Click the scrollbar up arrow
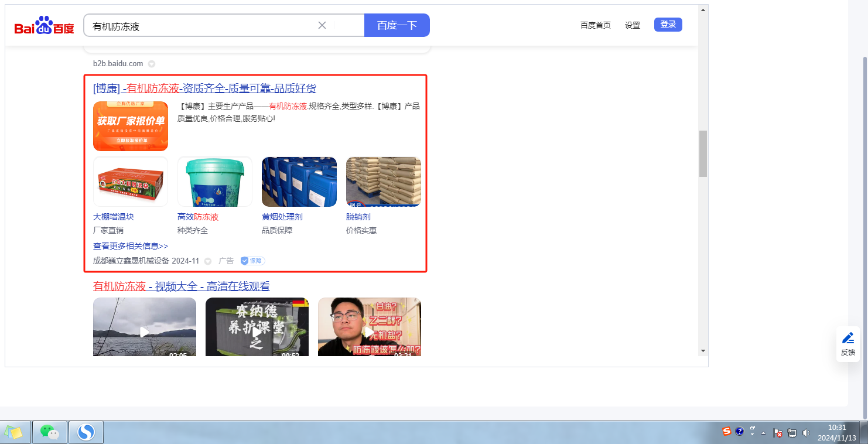The width and height of the screenshot is (868, 444). 703,11
